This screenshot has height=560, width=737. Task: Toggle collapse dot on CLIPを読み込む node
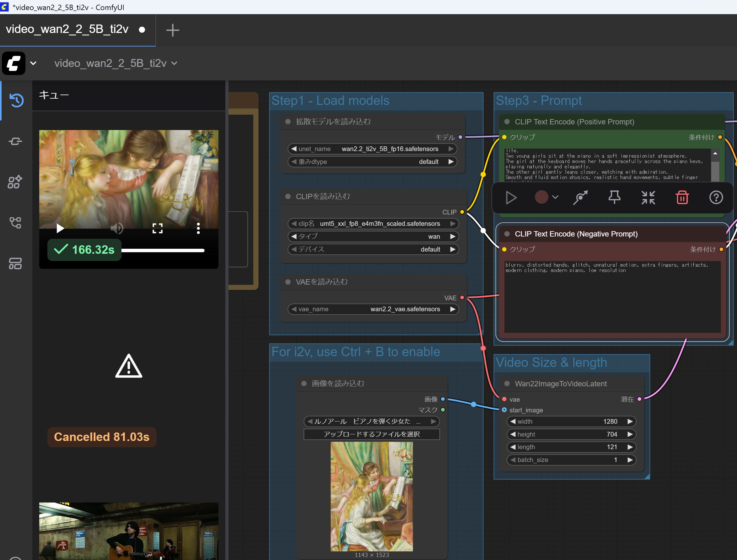tap(288, 196)
